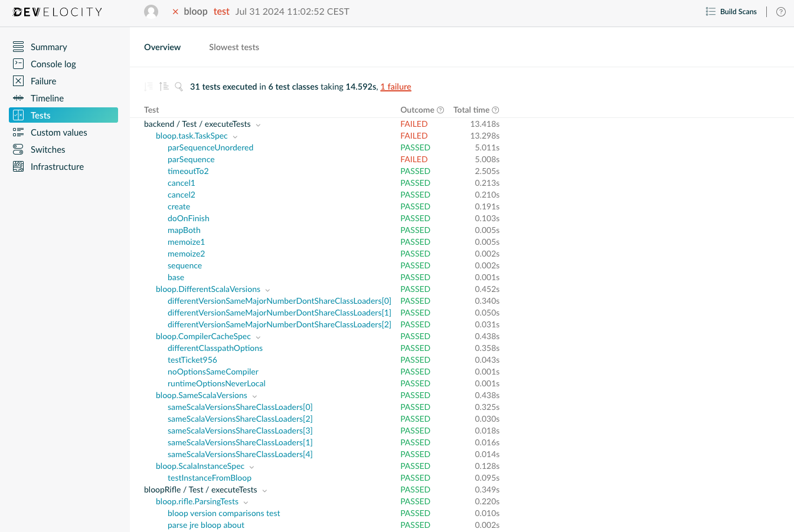Collapse the bloop.rifle.ParsingTests group

point(246,501)
